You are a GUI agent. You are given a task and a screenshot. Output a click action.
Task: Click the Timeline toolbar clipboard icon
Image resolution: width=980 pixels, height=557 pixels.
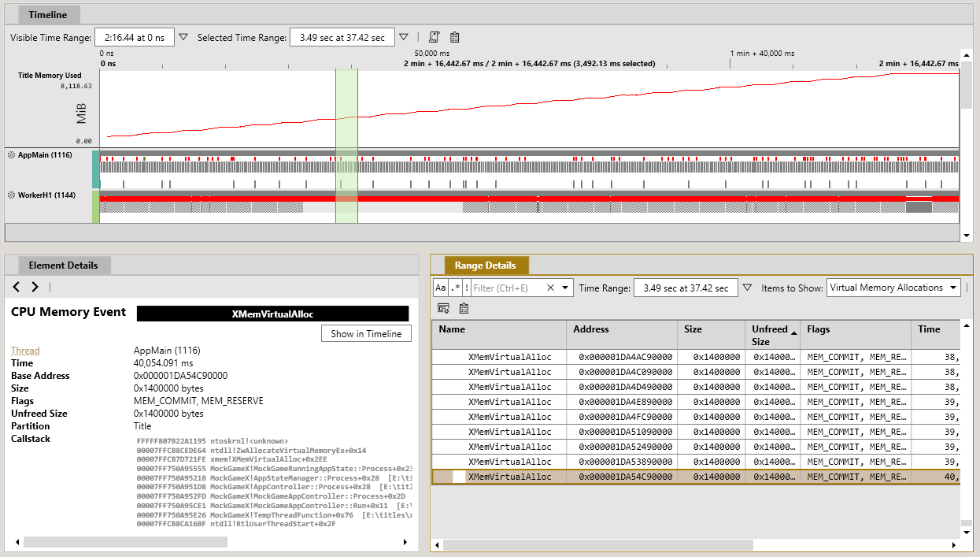[x=454, y=37]
